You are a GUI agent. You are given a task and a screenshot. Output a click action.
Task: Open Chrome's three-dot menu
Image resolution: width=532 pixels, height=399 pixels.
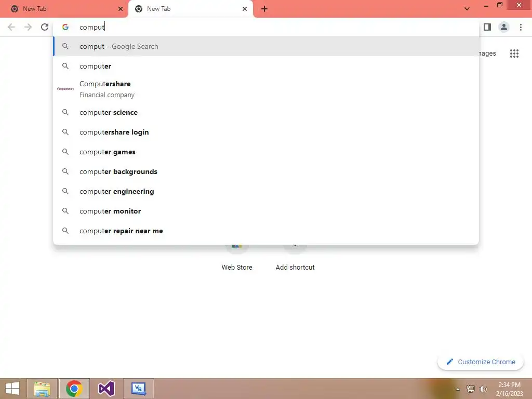pyautogui.click(x=521, y=27)
